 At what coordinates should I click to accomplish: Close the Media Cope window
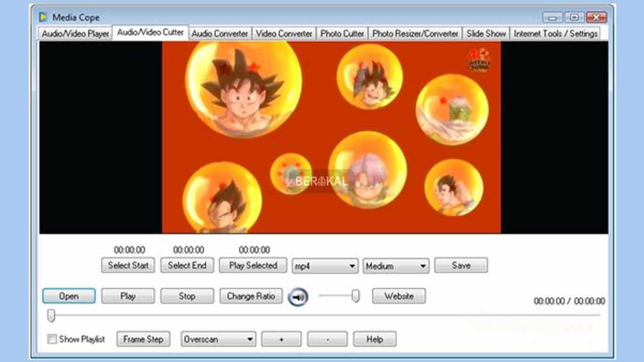tap(596, 17)
